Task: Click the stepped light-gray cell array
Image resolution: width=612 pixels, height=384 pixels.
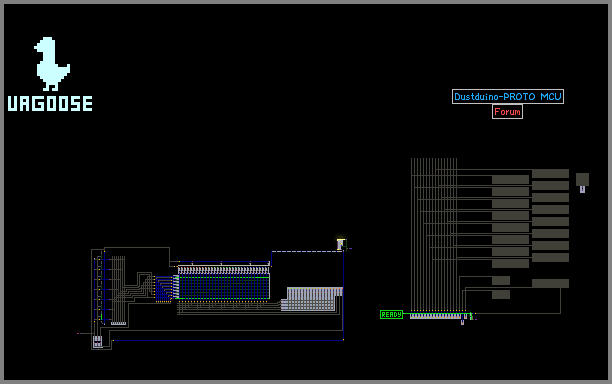Action: 312,299
